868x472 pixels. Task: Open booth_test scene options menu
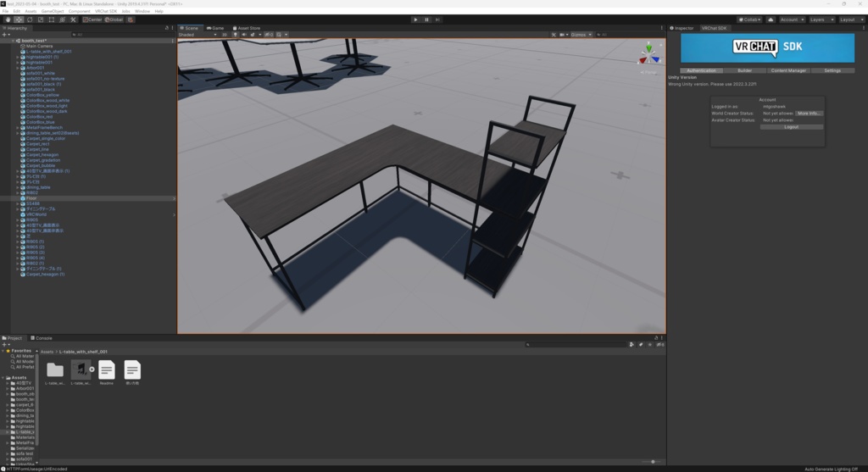tap(173, 41)
